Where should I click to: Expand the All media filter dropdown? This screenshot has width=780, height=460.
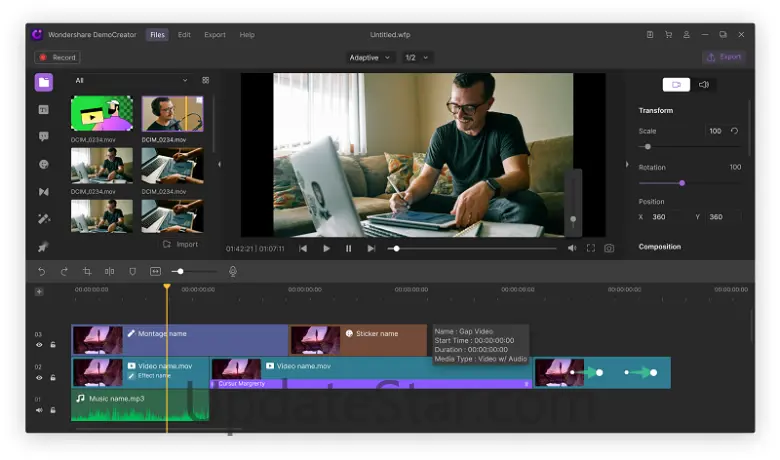(130, 80)
